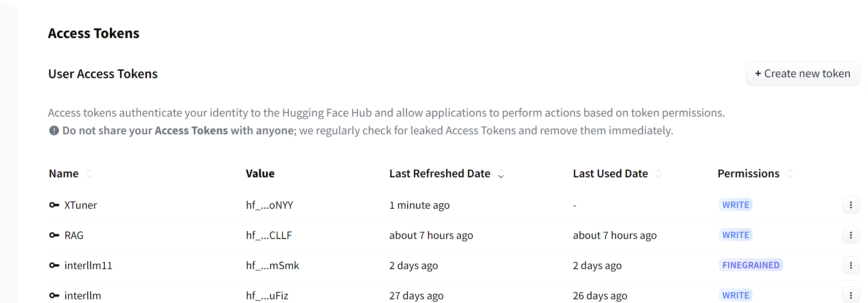868x303 pixels.
Task: Sort tokens by Permissions column
Action: point(790,174)
